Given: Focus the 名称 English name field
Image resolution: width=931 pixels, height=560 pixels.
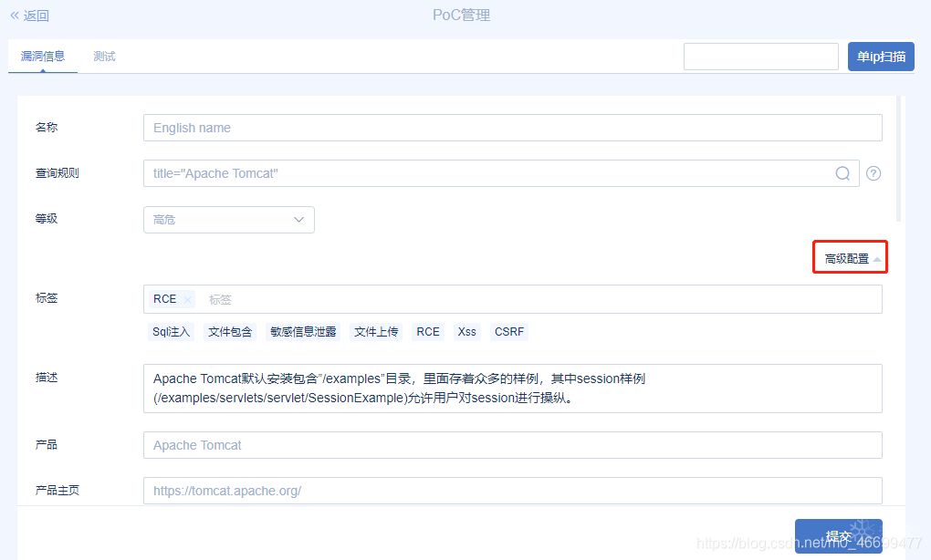Looking at the screenshot, I should point(512,128).
